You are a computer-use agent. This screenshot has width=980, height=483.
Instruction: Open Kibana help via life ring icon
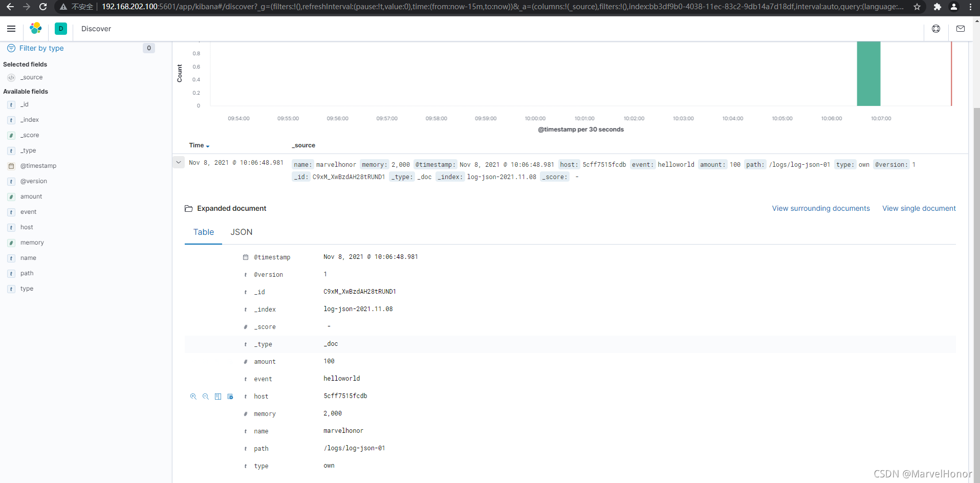[936, 29]
